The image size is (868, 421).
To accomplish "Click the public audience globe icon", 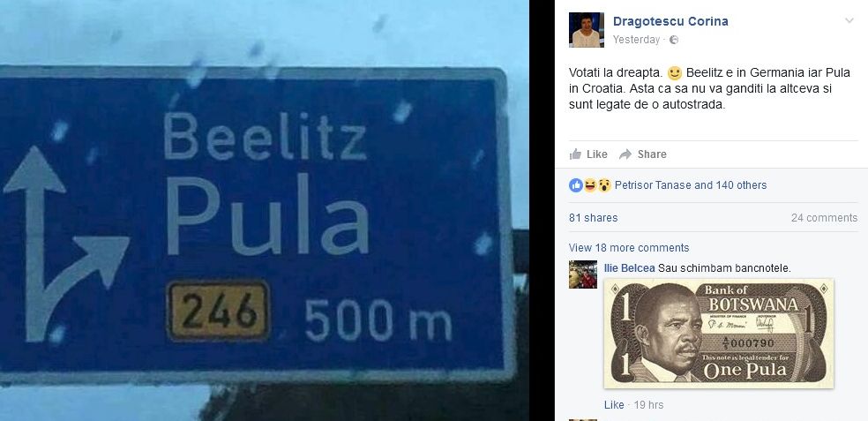I will tap(674, 40).
